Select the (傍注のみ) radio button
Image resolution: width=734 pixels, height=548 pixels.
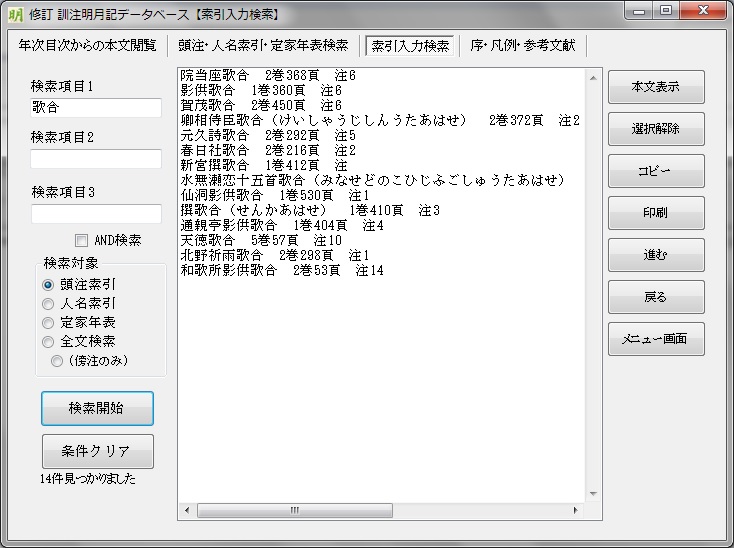tap(57, 361)
